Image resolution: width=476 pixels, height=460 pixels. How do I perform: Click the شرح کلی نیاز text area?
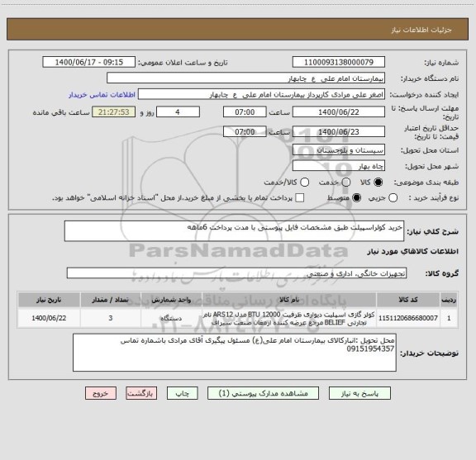point(234,231)
